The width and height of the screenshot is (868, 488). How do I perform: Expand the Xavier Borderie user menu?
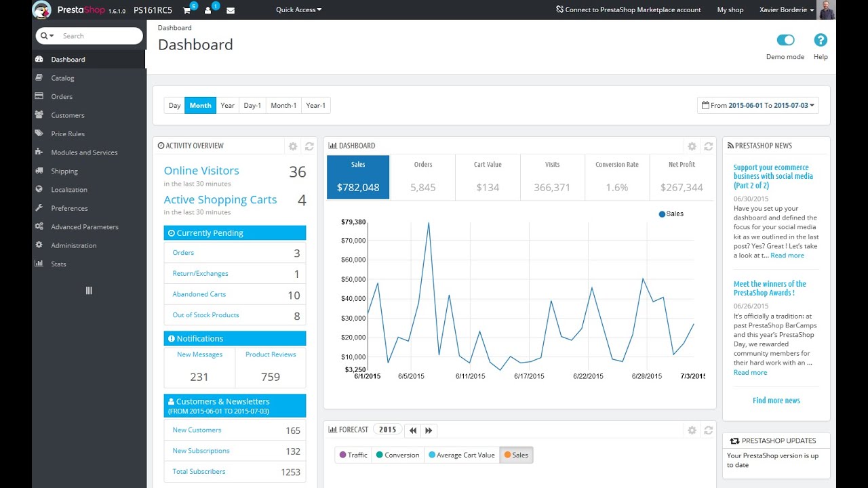(787, 10)
